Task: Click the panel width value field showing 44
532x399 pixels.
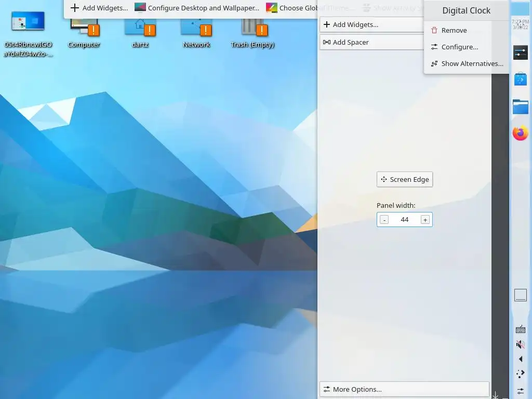Action: [x=404, y=220]
